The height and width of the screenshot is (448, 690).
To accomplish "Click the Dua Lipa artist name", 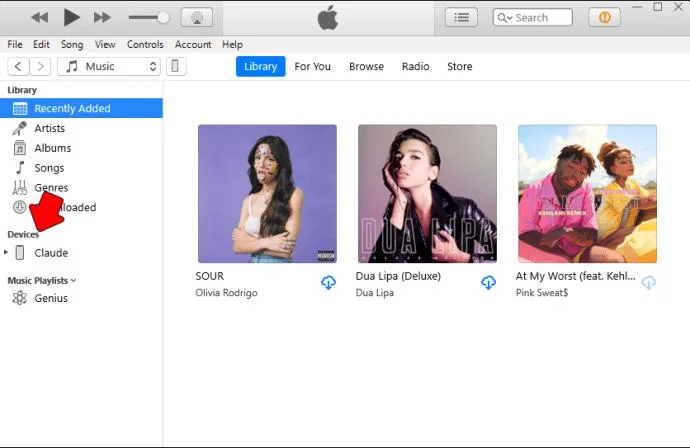I will point(375,293).
